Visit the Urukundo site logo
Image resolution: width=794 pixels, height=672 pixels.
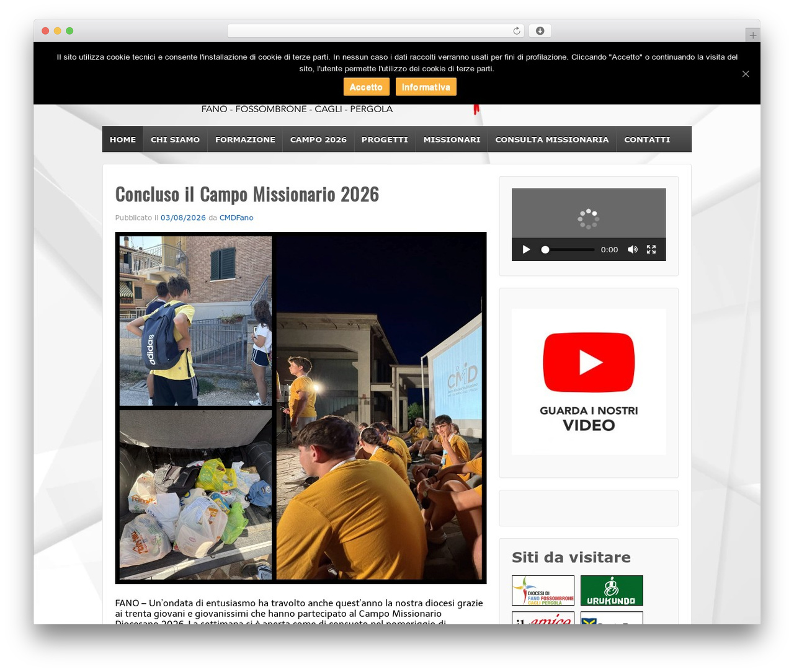point(612,590)
